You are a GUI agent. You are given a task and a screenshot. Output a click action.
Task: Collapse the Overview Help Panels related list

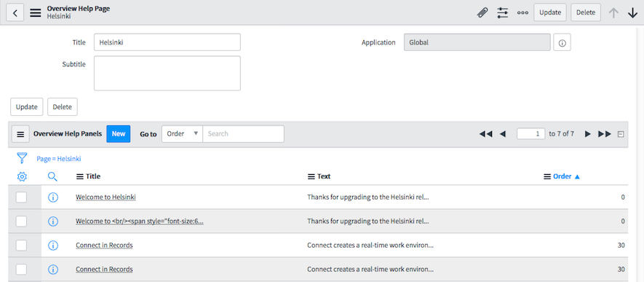pyautogui.click(x=621, y=134)
